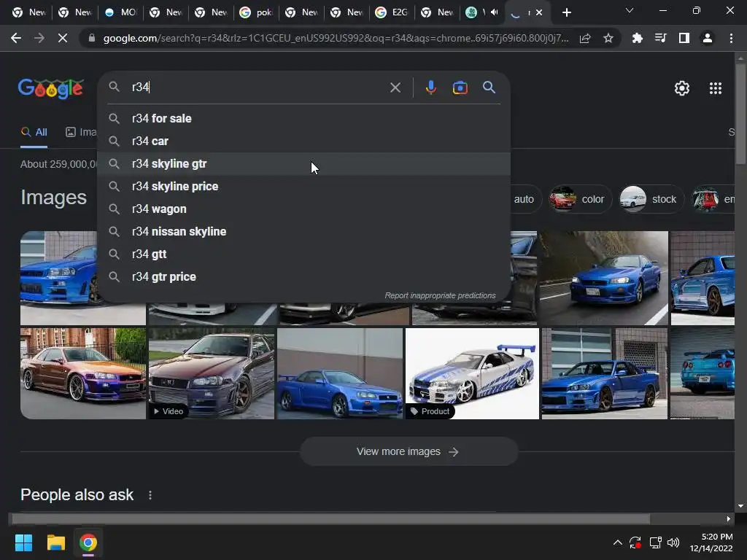
Task: Switch to the All results tab
Action: (x=34, y=133)
